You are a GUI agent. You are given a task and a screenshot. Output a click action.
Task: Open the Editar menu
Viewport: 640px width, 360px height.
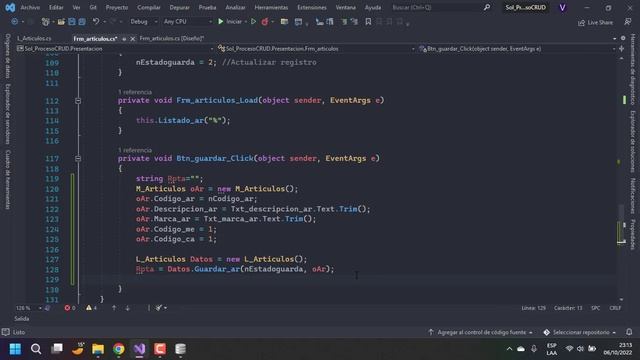pos(56,7)
